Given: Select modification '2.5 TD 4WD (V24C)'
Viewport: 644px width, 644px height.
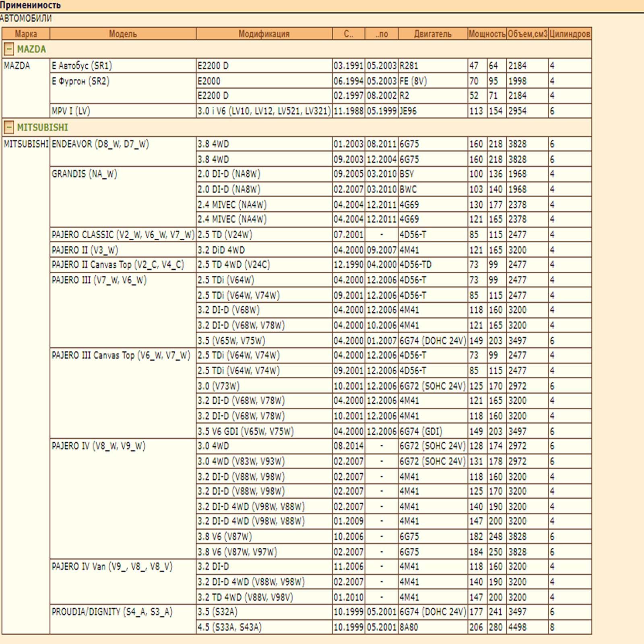Looking at the screenshot, I should pyautogui.click(x=264, y=264).
